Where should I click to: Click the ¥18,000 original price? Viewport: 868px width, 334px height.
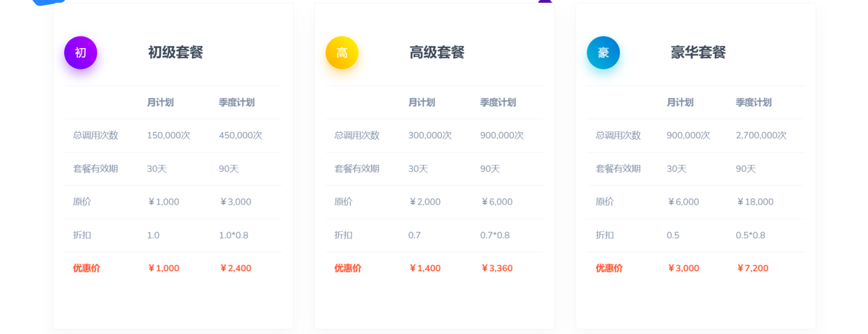click(754, 202)
